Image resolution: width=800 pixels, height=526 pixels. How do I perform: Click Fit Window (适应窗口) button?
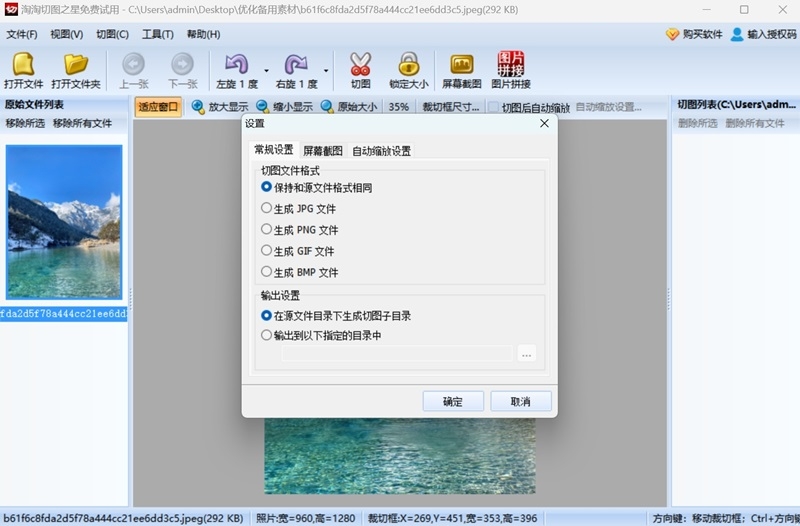[158, 107]
